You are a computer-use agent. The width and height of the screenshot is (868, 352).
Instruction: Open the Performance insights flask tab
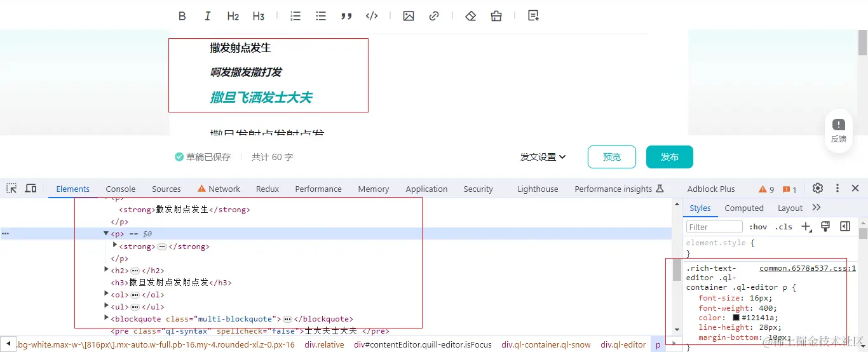click(x=620, y=189)
